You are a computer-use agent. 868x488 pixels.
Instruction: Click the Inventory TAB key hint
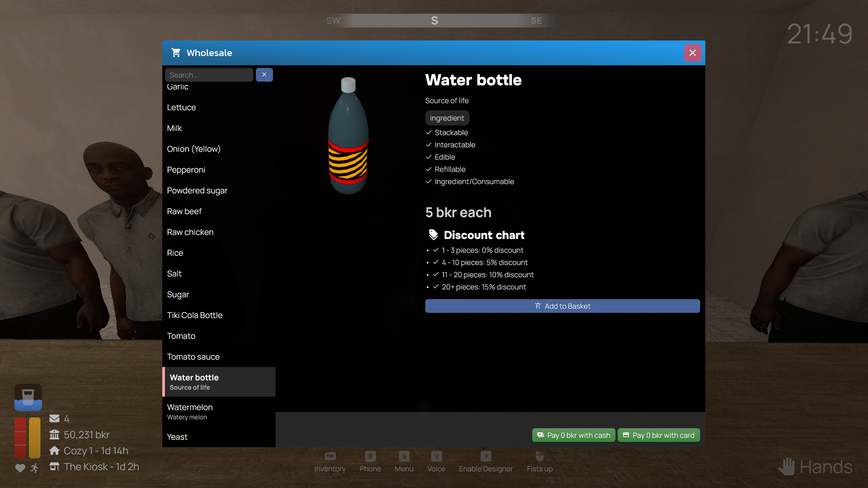330,456
